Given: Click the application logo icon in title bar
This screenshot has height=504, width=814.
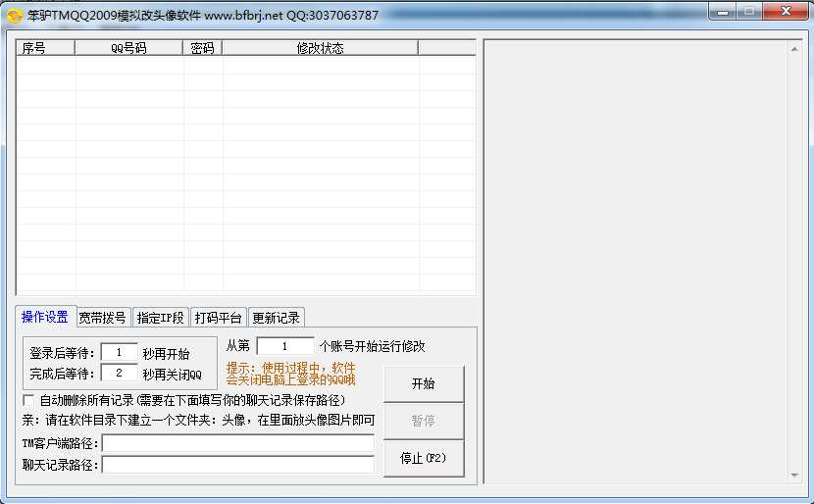Looking at the screenshot, I should 14,16.
